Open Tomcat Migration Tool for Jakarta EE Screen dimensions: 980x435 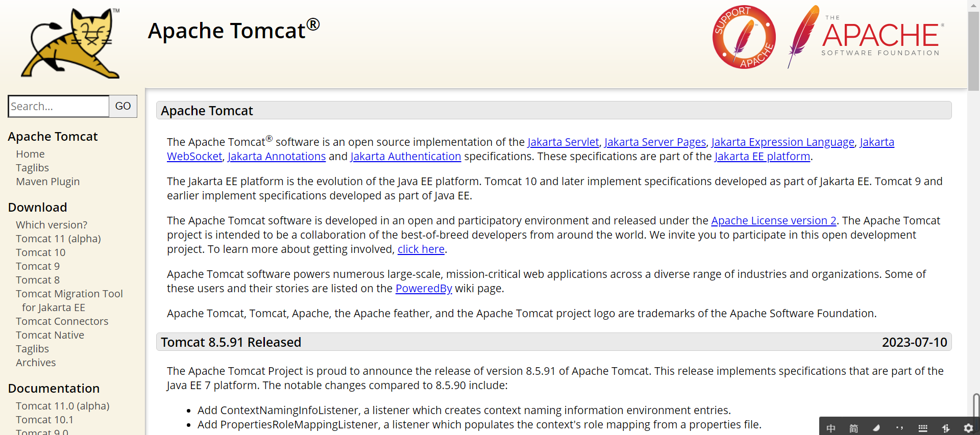[69, 300]
